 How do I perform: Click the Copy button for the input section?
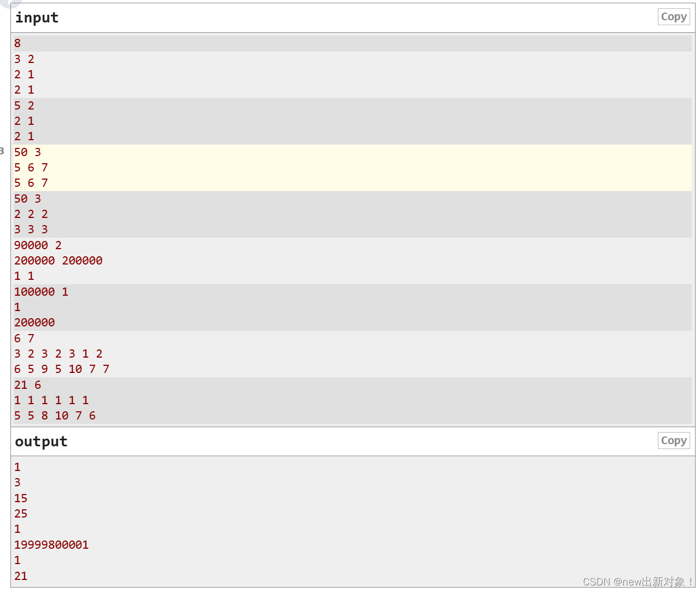673,16
